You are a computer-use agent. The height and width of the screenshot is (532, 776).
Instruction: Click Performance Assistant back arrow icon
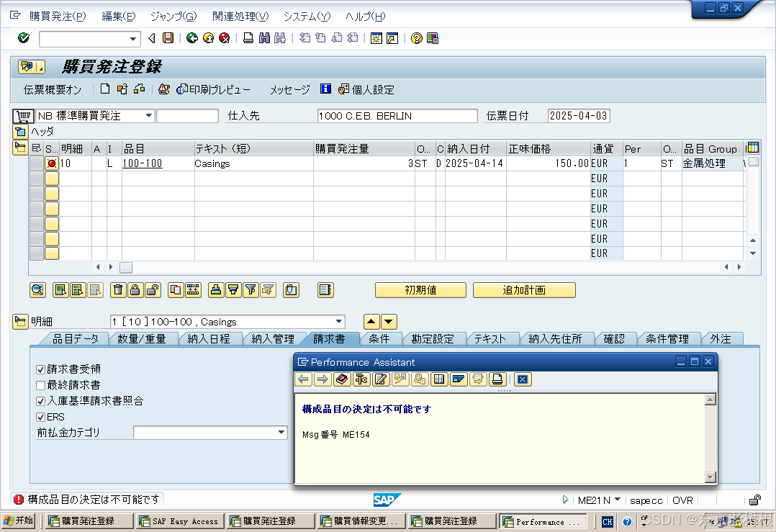click(303, 379)
